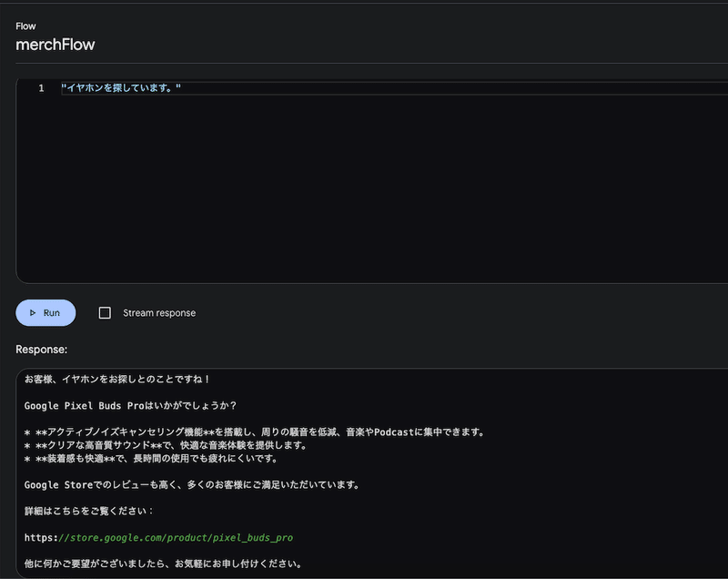Screen dimensions: 728x579
Task: Click bullet line about 装着感も快適
Action: click(151, 459)
